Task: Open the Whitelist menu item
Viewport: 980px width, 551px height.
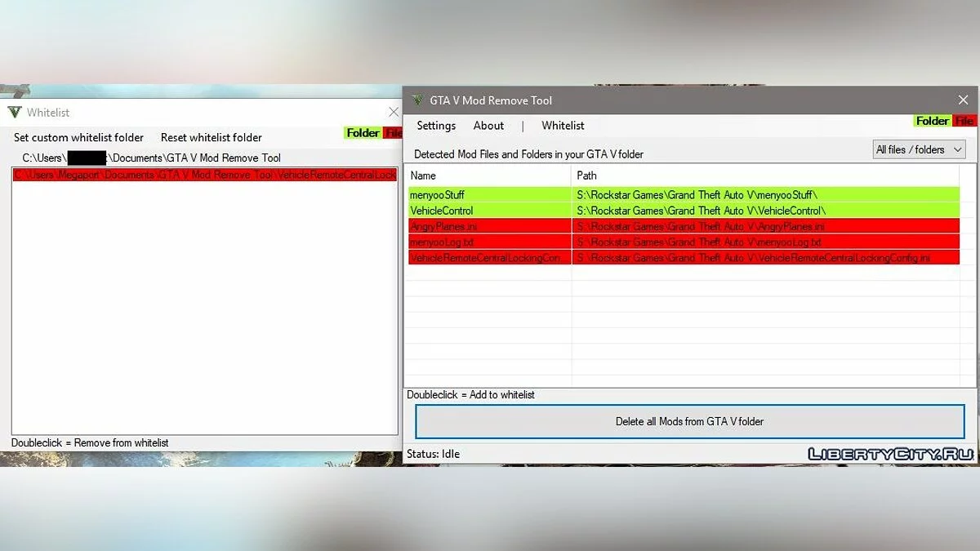Action: click(x=563, y=126)
